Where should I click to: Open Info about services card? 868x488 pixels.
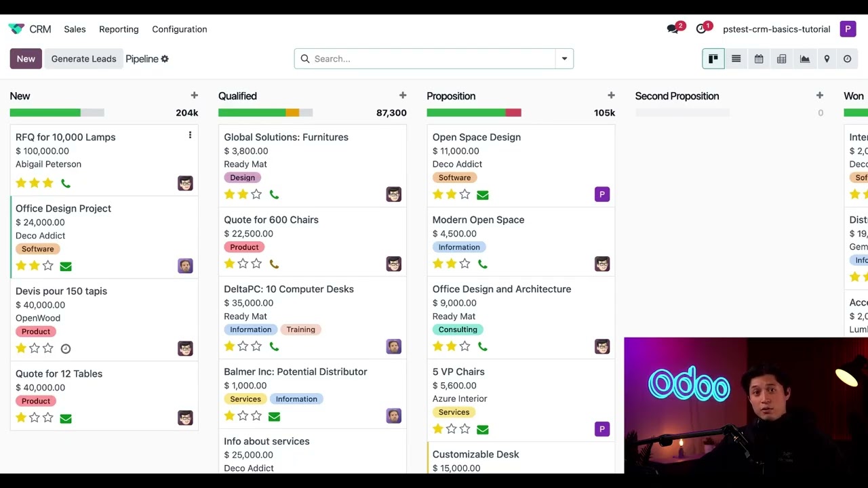[312, 452]
